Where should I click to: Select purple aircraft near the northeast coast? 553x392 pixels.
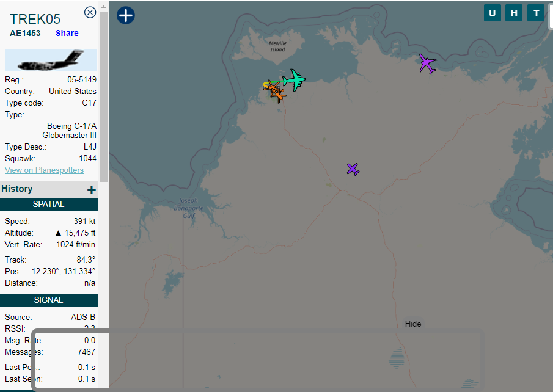428,64
